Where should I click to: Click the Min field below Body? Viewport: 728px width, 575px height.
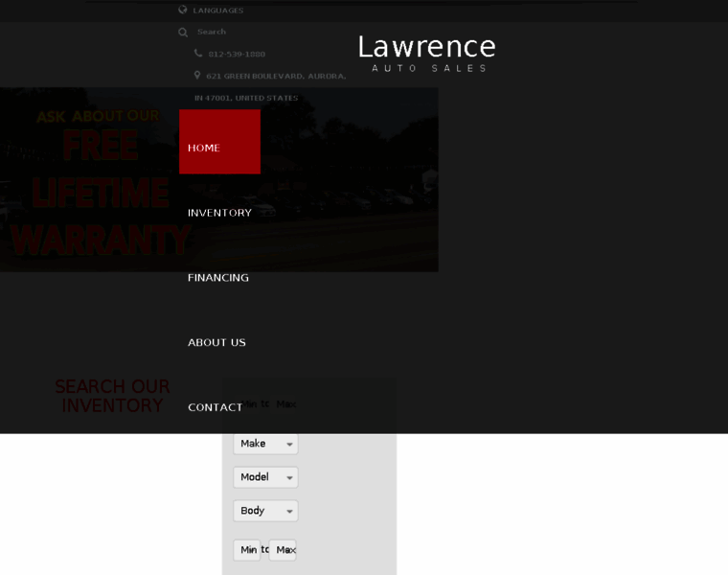246,550
